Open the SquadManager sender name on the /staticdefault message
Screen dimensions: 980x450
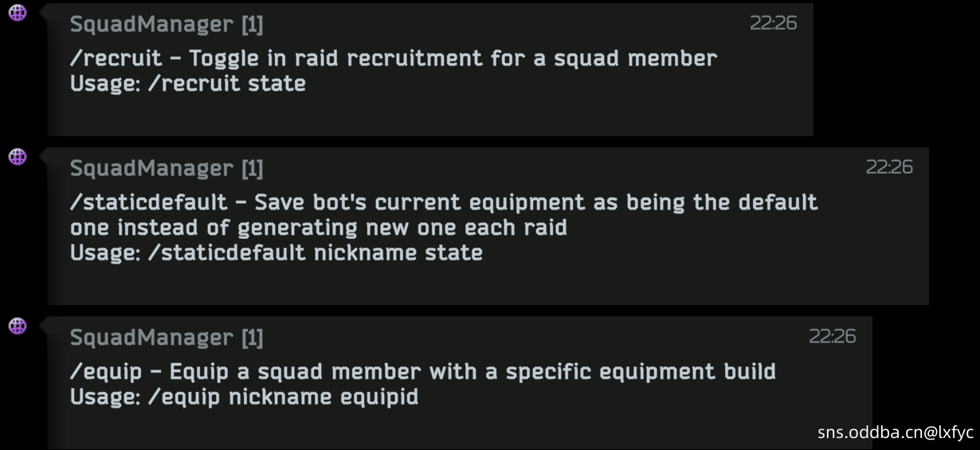[167, 169]
